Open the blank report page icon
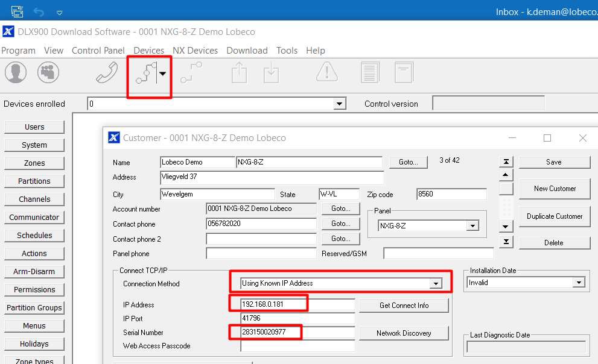598x364 pixels. [404, 72]
